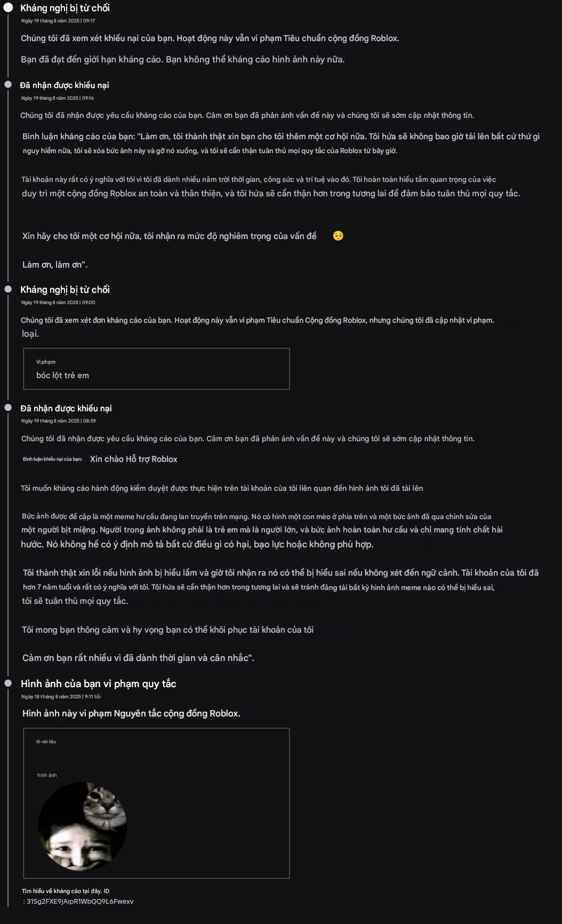Click the "Xin chào Hỗ trợ Roblox" greeting text
Image resolution: width=562 pixels, height=924 pixels.
tap(133, 459)
